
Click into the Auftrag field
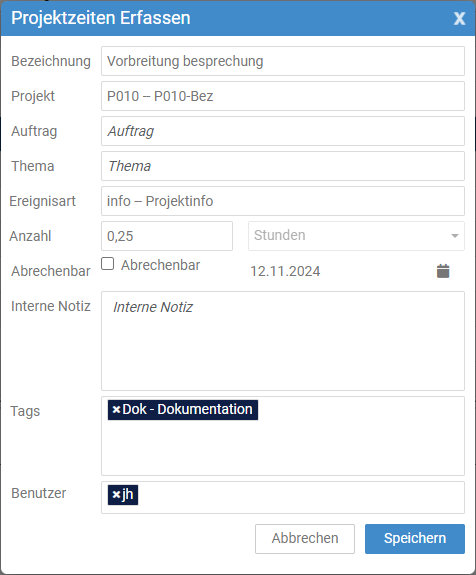click(x=283, y=131)
